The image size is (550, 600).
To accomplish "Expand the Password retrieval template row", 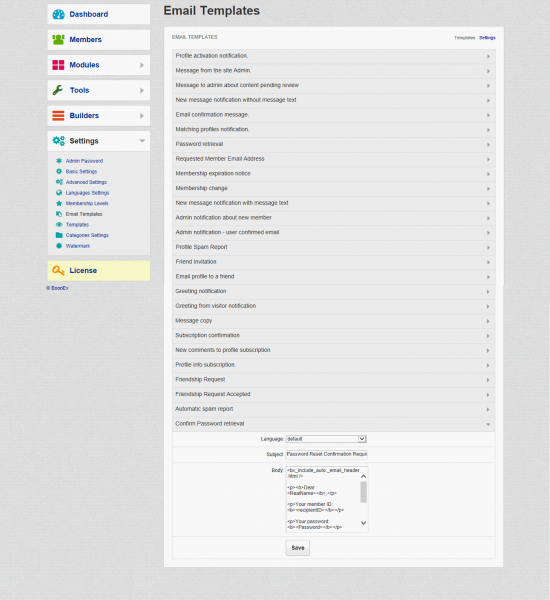I will [x=333, y=144].
